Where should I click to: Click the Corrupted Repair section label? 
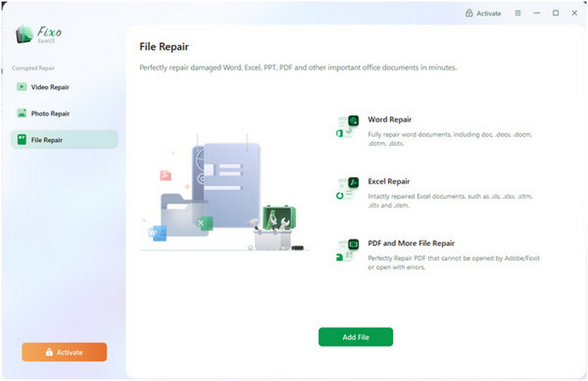(33, 68)
